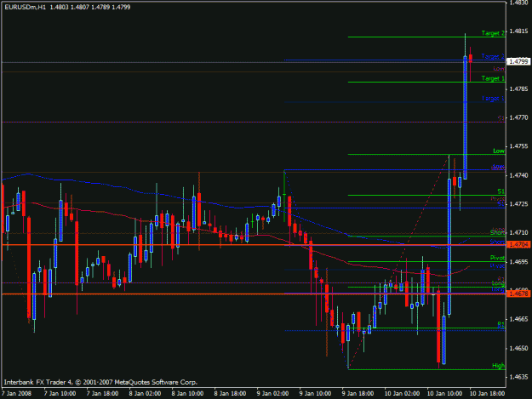The width and height of the screenshot is (532, 399).
Task: Click 1.4650 on the price scale
Action: point(518,348)
